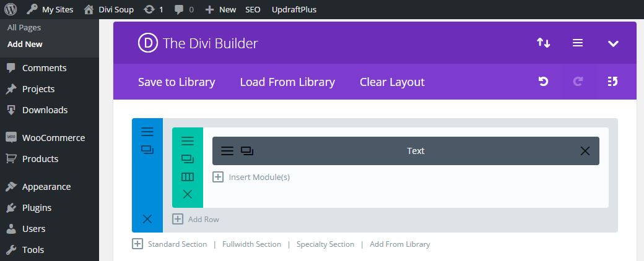644x261 pixels.
Task: Click the redo icon
Action: coord(578,81)
